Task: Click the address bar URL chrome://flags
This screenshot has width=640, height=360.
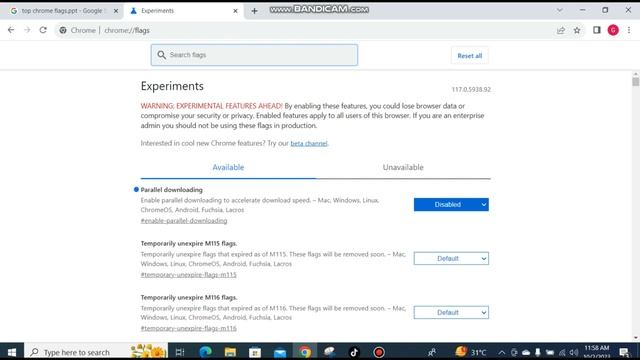Action: tap(127, 30)
